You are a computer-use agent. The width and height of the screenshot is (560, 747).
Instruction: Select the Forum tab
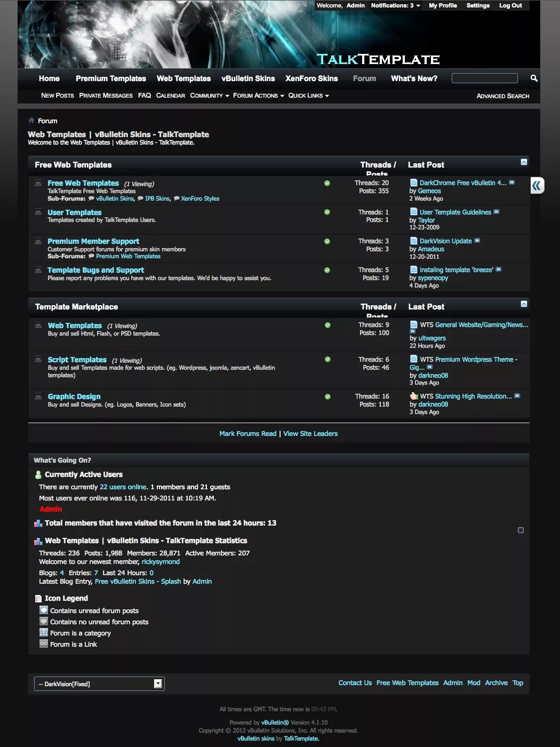[x=364, y=78]
